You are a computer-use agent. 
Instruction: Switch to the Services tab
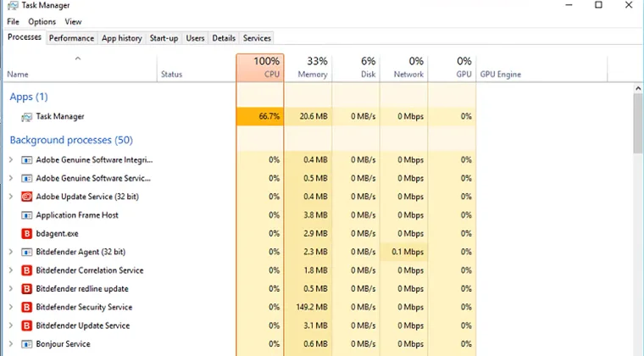coord(257,38)
